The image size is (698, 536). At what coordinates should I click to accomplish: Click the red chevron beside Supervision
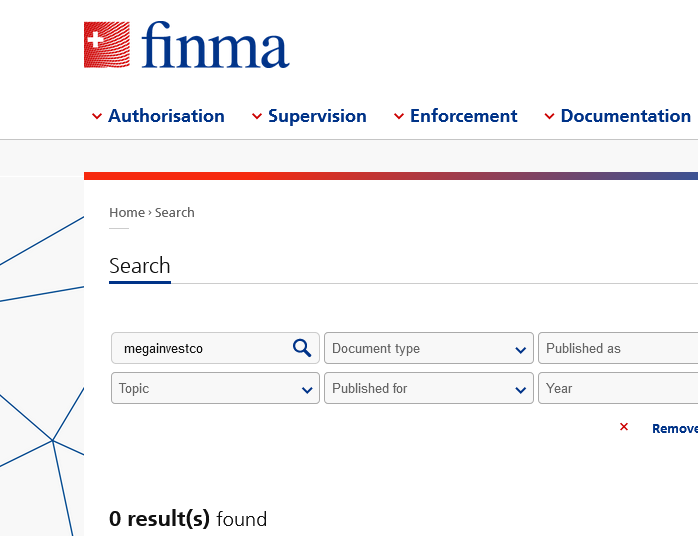pos(257,116)
